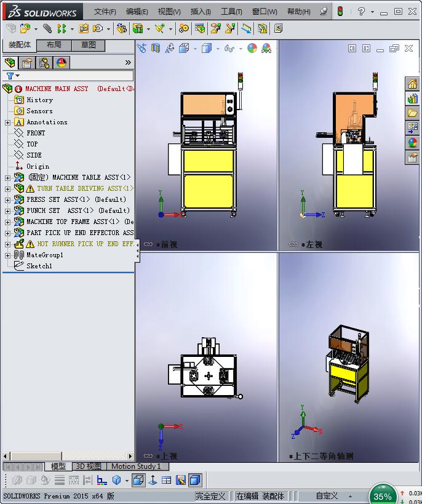
Task: Expand the MACHINE TABLE ASSY node
Action: tap(7, 177)
